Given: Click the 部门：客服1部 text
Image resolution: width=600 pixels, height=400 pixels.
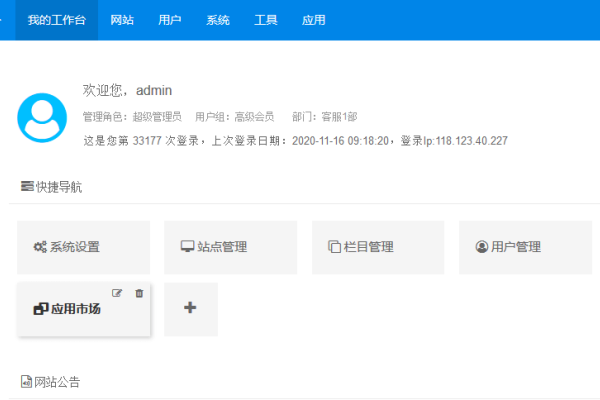Looking at the screenshot, I should click(x=325, y=117).
